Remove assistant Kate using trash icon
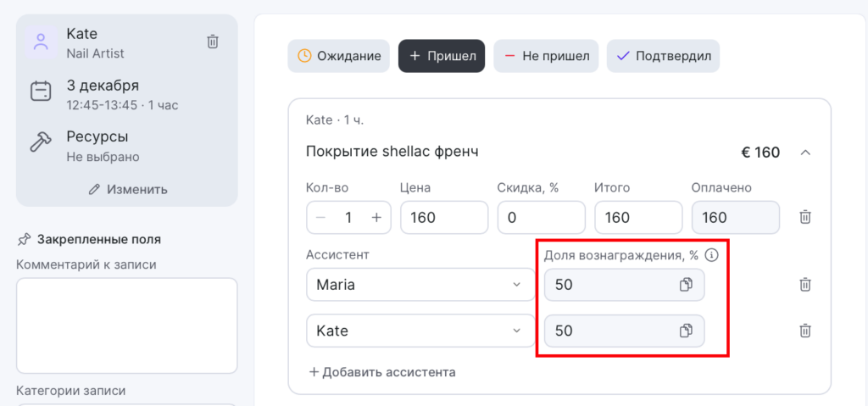The height and width of the screenshot is (406, 868). coord(805,331)
